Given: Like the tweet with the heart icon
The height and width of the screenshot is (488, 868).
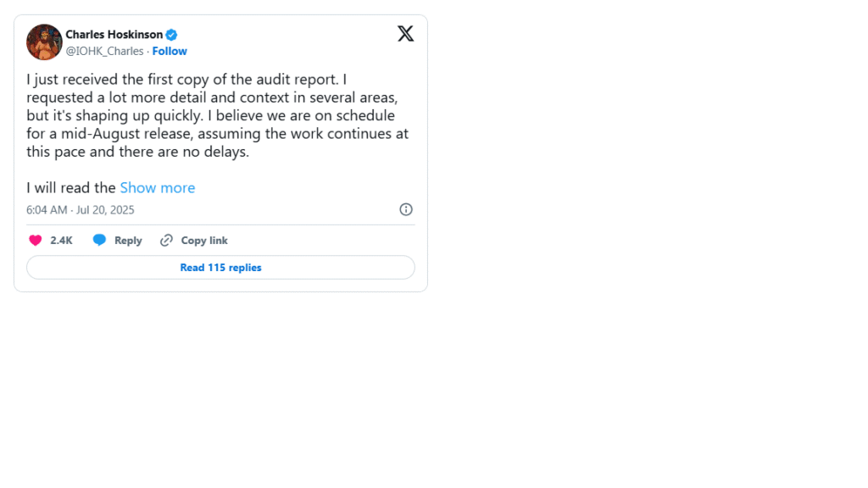Looking at the screenshot, I should point(36,241).
